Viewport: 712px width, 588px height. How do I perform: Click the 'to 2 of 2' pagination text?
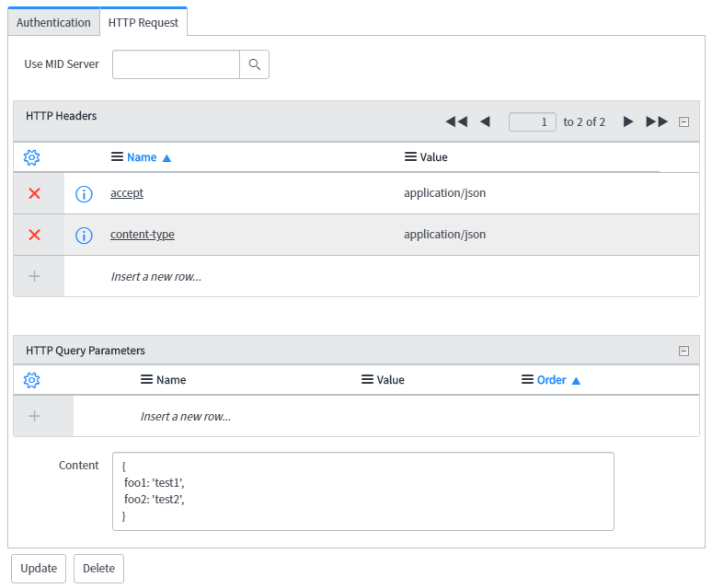(x=584, y=122)
